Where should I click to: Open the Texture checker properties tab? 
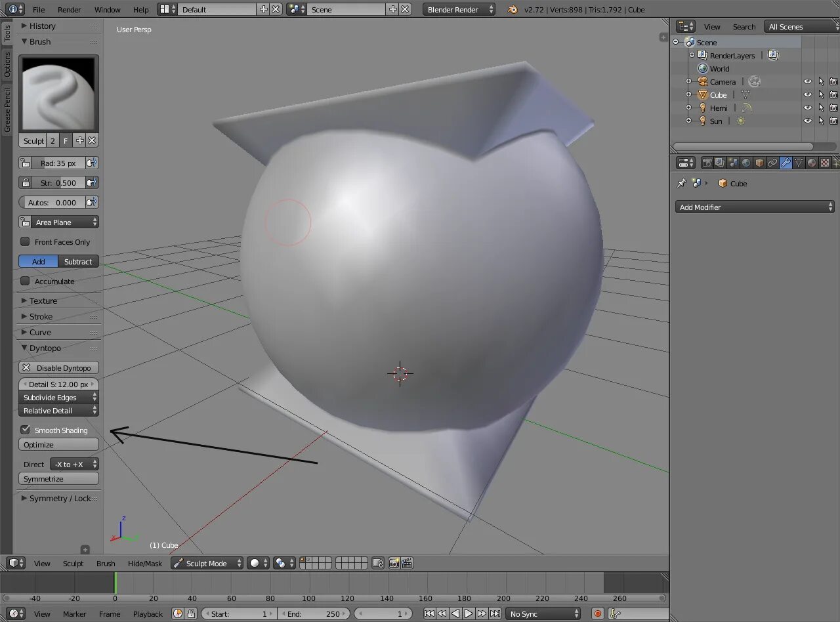[x=825, y=163]
